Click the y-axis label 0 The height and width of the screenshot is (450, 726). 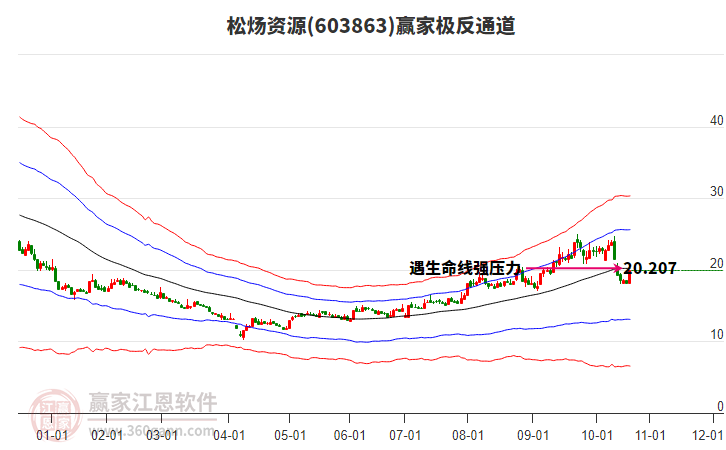coord(720,406)
